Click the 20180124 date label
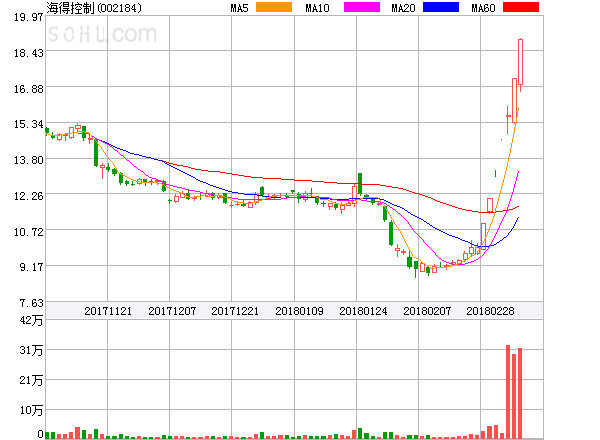 click(x=363, y=311)
